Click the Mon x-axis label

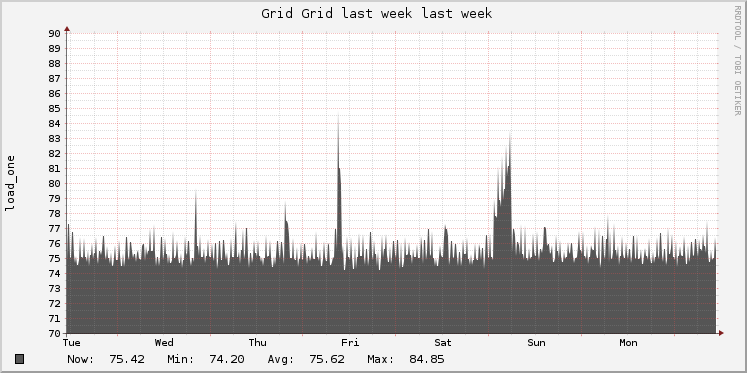(x=628, y=343)
